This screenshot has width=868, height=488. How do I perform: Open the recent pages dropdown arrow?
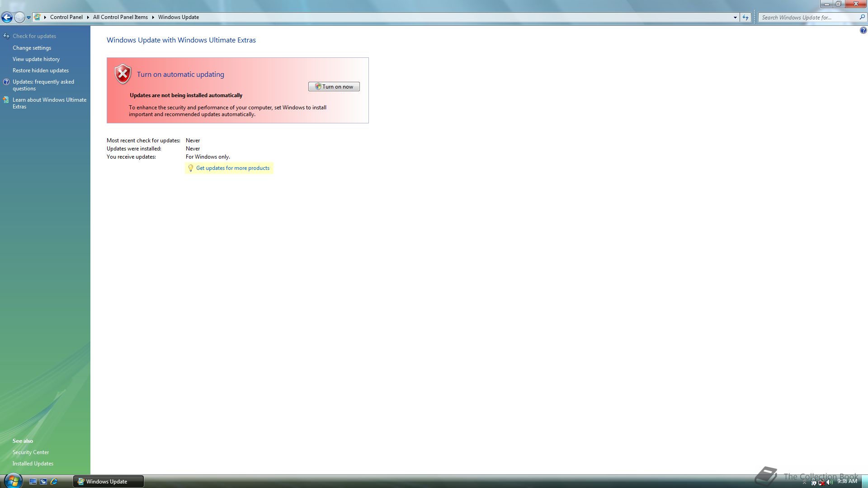pyautogui.click(x=28, y=18)
